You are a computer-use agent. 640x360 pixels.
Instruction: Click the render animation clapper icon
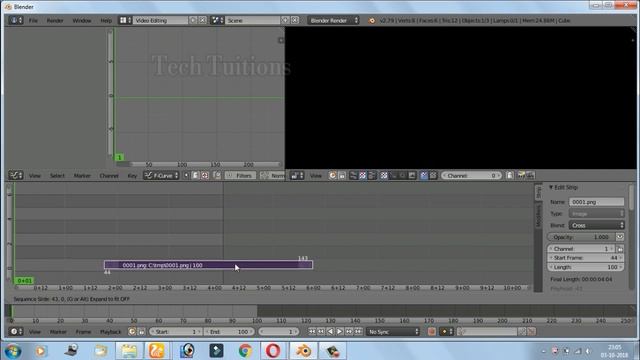tap(530, 176)
